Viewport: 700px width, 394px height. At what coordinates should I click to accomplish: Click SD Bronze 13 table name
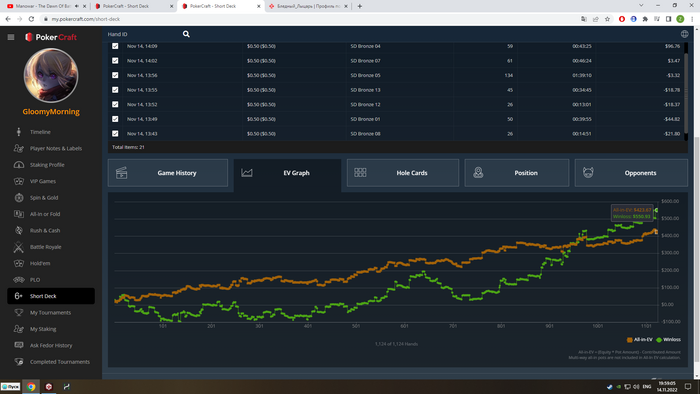coord(365,90)
